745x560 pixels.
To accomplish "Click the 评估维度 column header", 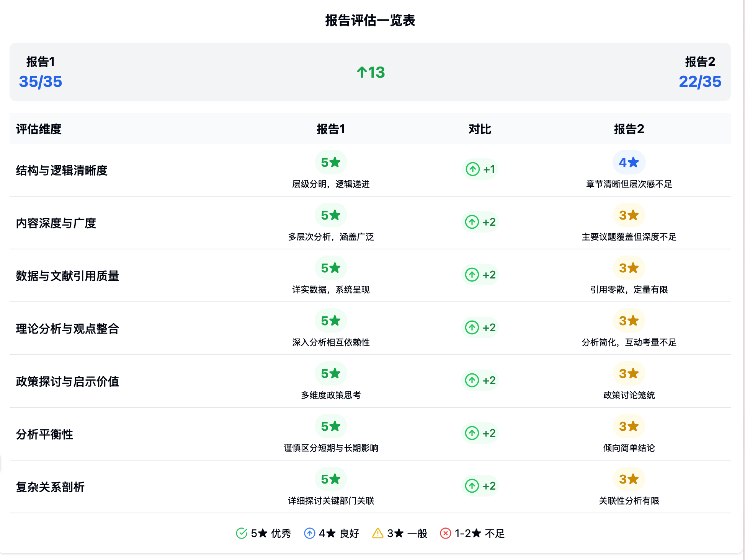I will 39,129.
